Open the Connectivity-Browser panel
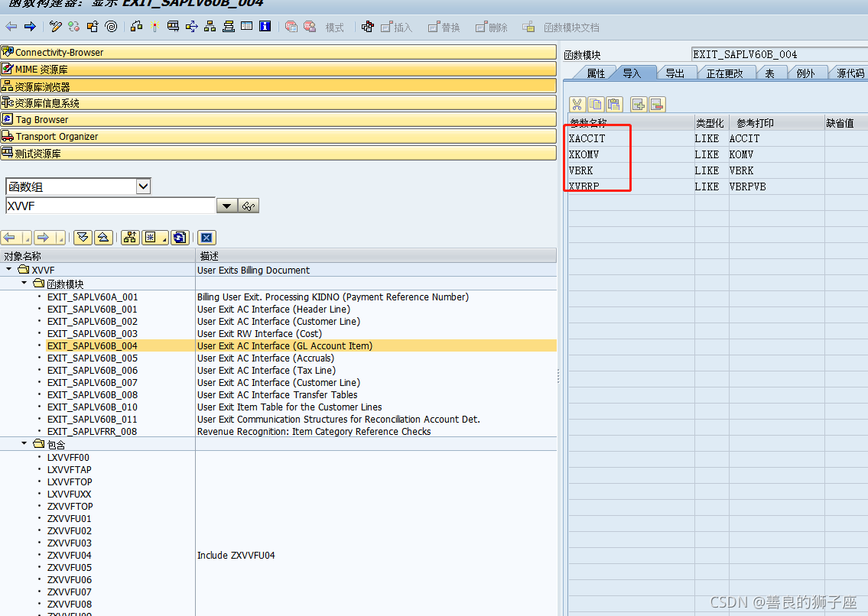This screenshot has height=616, width=868. point(278,52)
